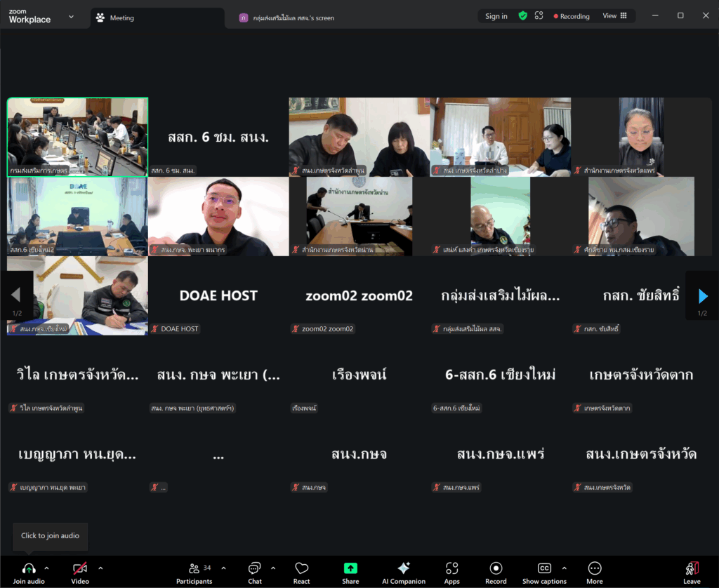Open the Zoom Workplace dropdown chevron
Image resolution: width=719 pixels, height=588 pixels.
(x=71, y=17)
